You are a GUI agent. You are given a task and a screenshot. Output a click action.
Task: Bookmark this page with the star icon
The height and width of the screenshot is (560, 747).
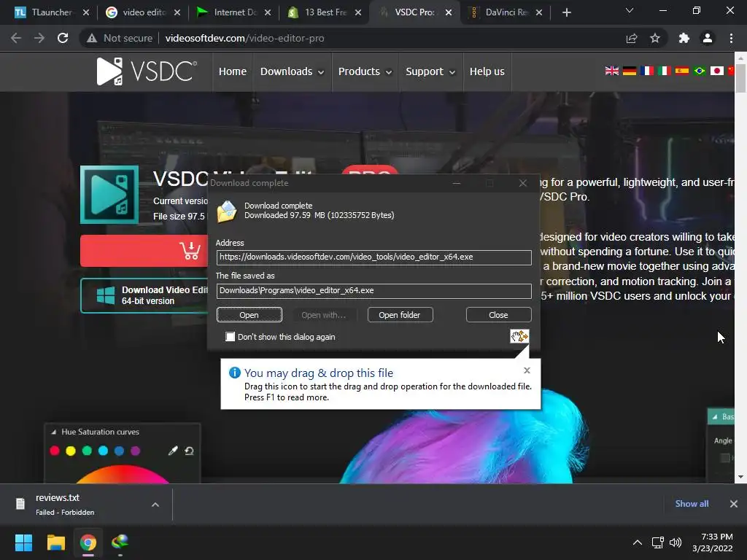(x=655, y=38)
